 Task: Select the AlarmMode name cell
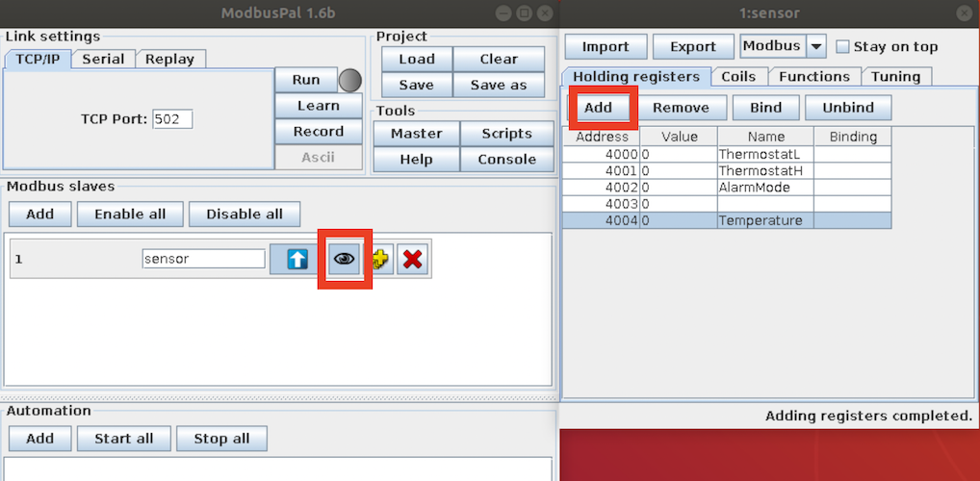[765, 188]
